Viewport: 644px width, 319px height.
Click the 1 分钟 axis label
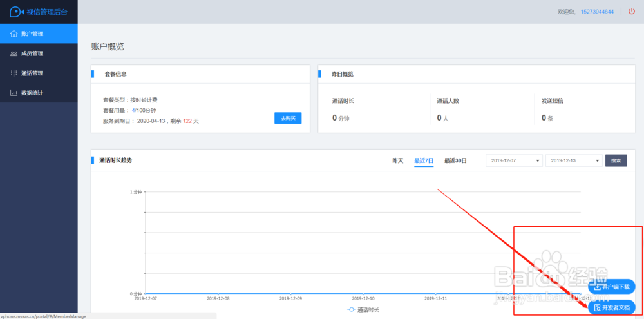tap(136, 192)
